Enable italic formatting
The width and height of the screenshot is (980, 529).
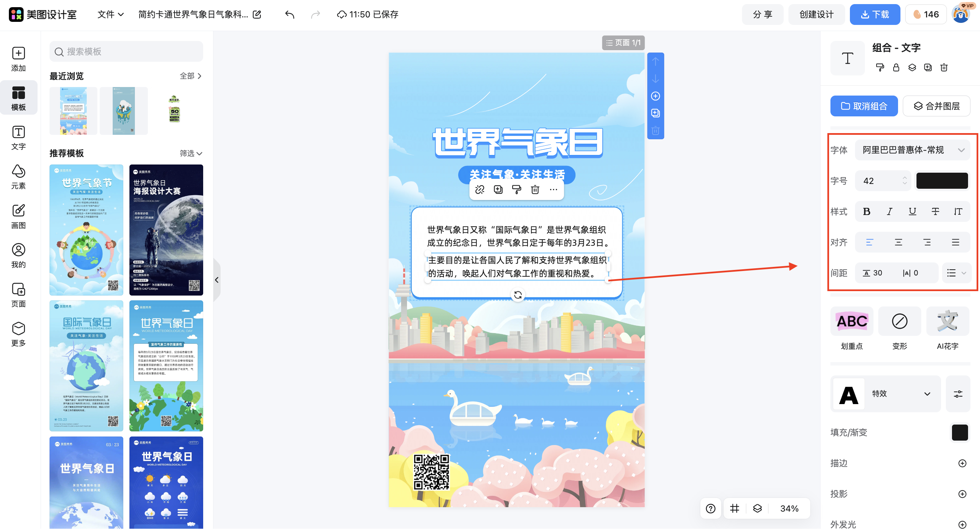coord(890,212)
